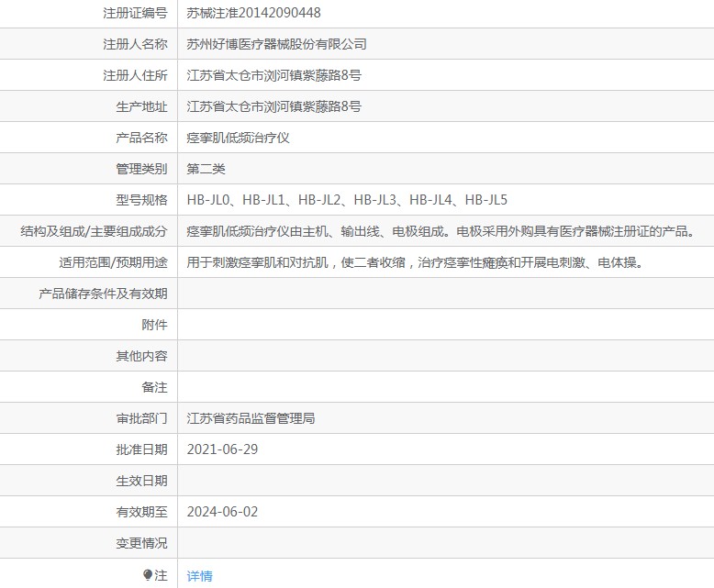Click expiry date 2024-06-02
714x588 pixels.
click(x=222, y=512)
